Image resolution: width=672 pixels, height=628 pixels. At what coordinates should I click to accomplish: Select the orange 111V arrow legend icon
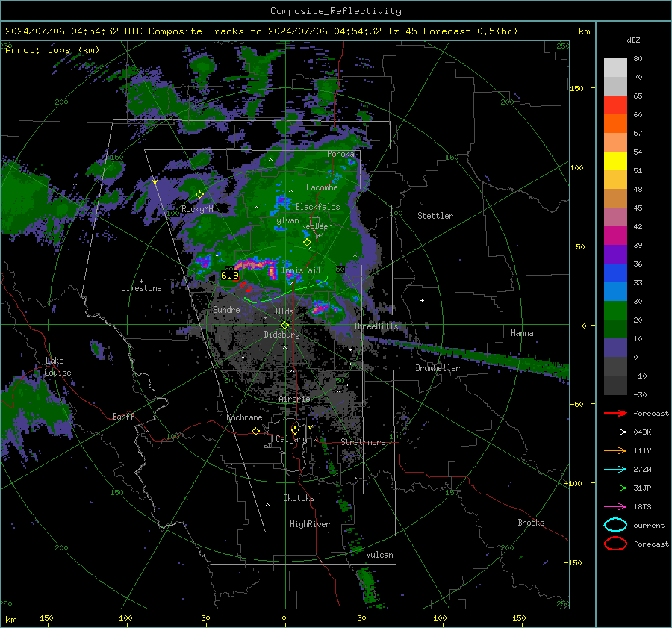click(615, 450)
